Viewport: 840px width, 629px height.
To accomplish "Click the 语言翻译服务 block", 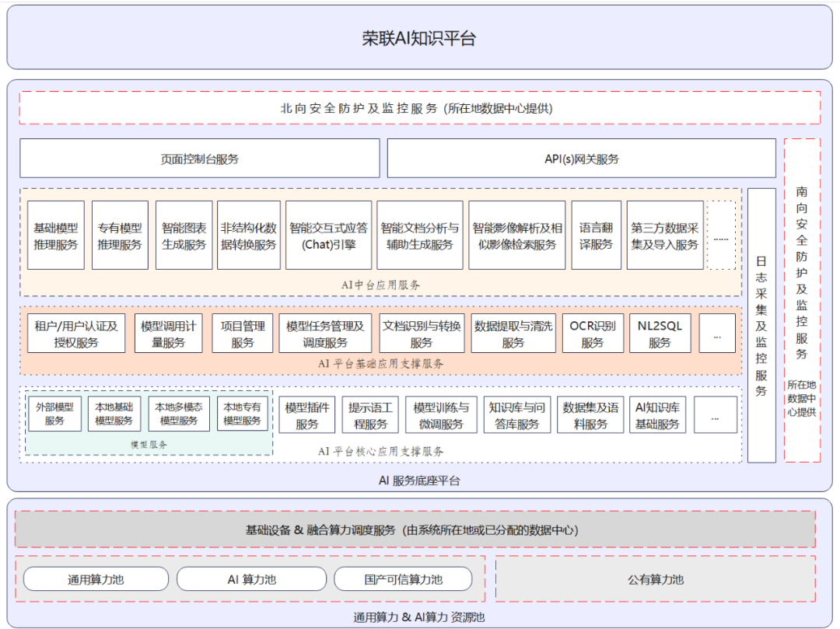I will point(597,235).
